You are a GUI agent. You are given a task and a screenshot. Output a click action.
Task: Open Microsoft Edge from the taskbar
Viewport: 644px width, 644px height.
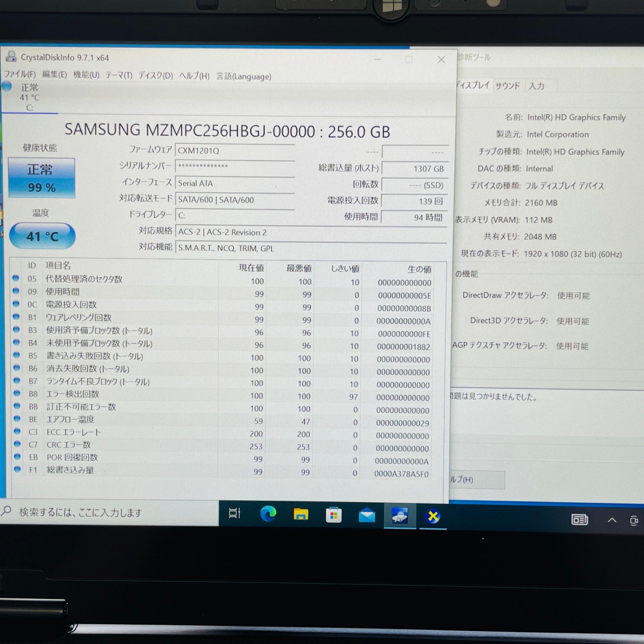268,514
